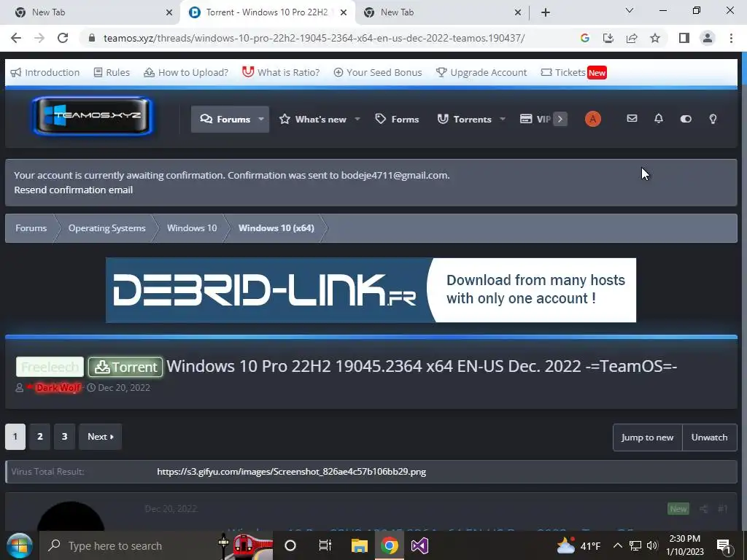Expand the What's new dropdown arrow
This screenshot has width=747, height=560.
pos(357,119)
